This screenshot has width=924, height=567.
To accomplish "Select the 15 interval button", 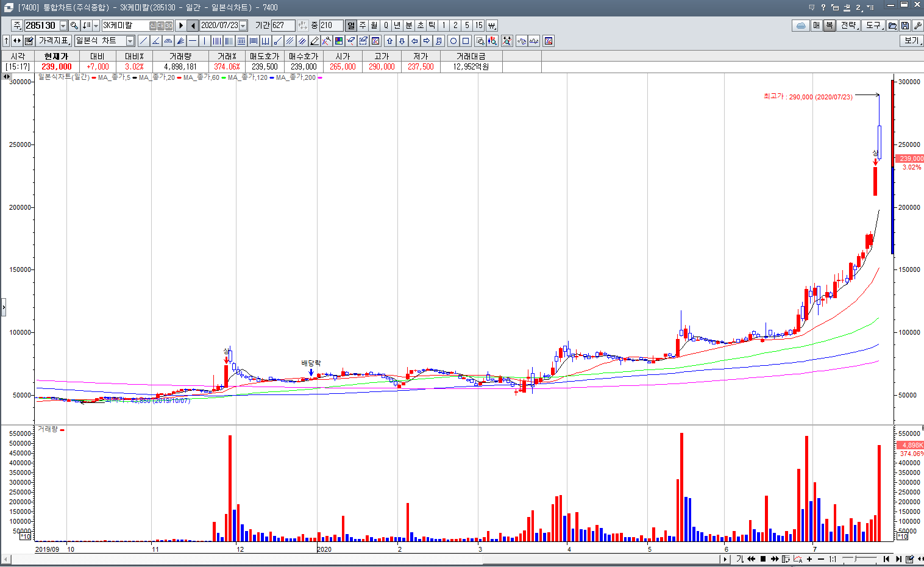I will pyautogui.click(x=479, y=26).
